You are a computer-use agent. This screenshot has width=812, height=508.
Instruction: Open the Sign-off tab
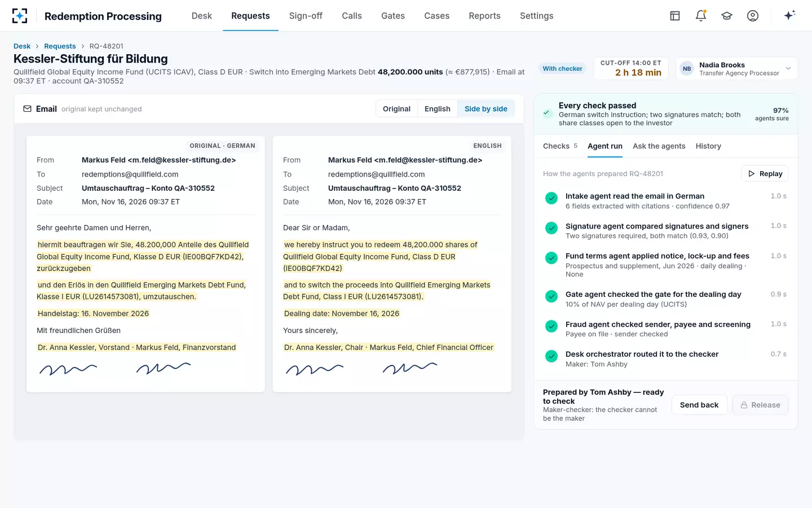(x=306, y=16)
